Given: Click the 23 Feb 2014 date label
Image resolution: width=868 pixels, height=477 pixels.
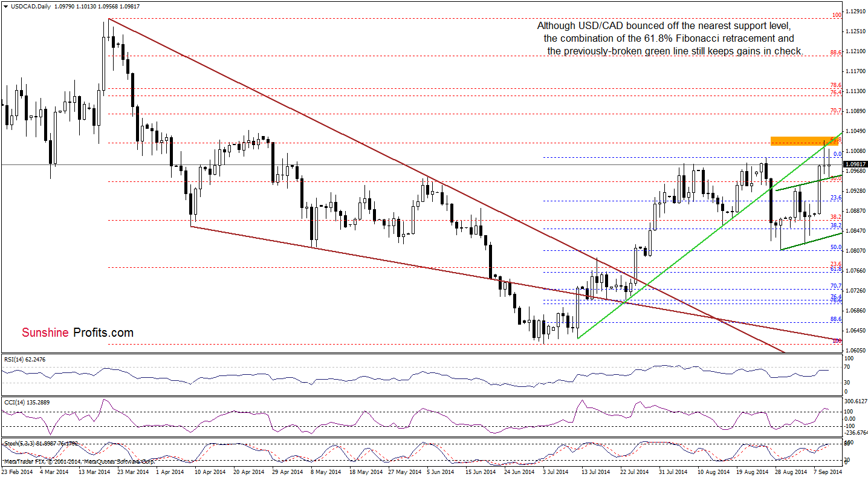Looking at the screenshot, I should pyautogui.click(x=17, y=472).
